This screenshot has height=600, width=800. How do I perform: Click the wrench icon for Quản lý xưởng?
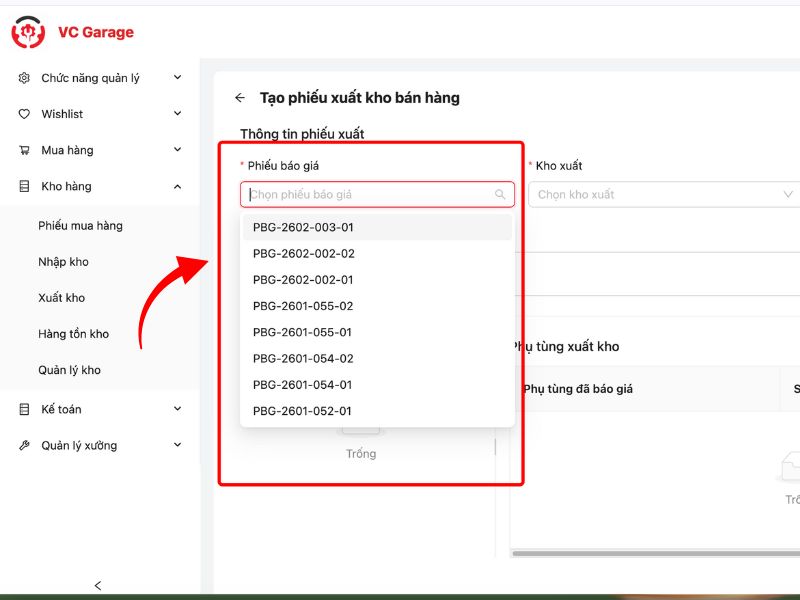[x=25, y=445]
